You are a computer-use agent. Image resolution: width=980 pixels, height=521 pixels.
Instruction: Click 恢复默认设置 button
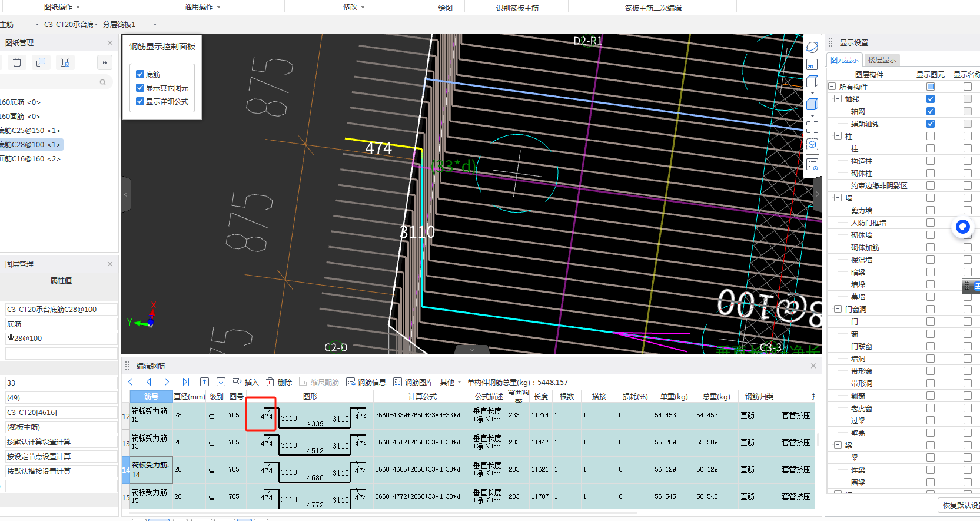(x=961, y=505)
